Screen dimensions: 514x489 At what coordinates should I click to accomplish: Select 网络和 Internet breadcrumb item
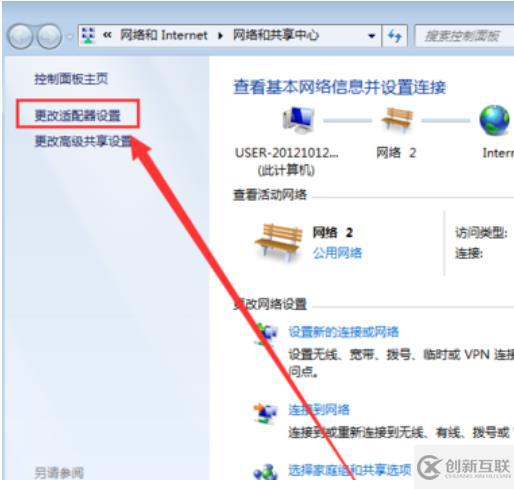[x=164, y=35]
